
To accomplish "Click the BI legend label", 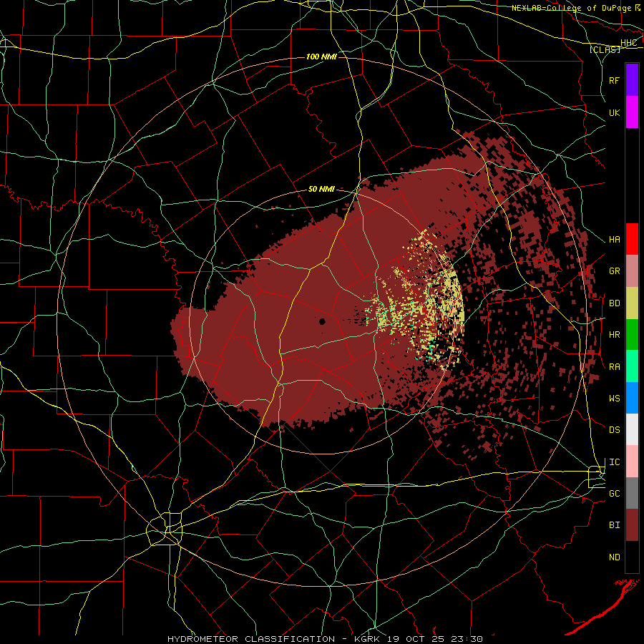I will (x=614, y=525).
